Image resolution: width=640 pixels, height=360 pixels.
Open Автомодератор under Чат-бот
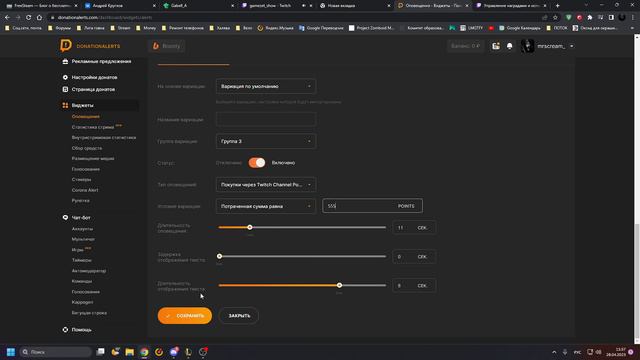[89, 271]
